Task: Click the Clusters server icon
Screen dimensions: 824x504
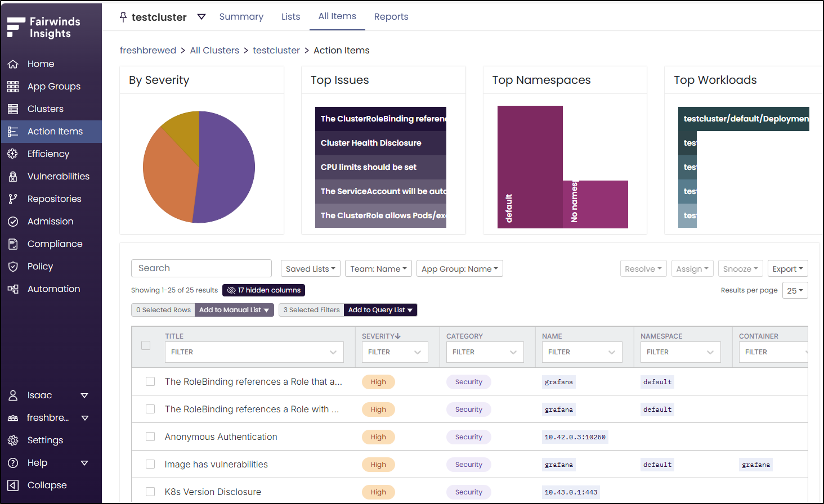Action: click(13, 109)
